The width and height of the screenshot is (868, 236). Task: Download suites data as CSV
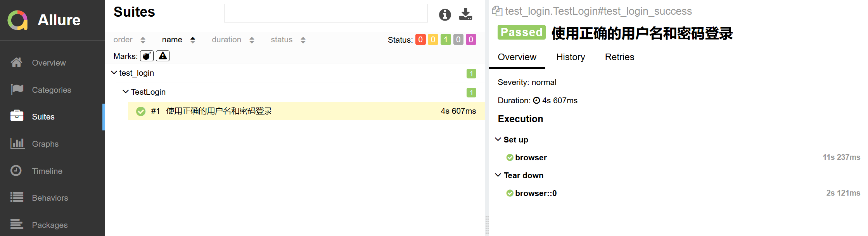(465, 14)
